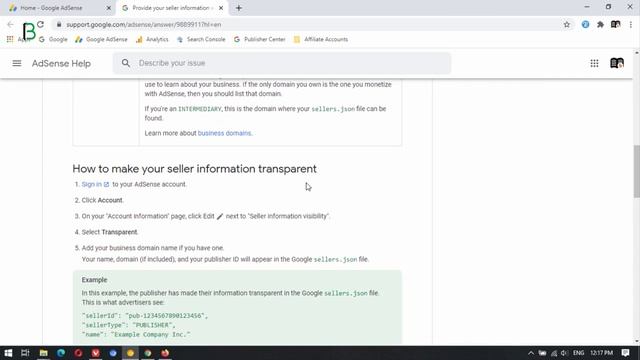640x360 pixels.
Task: Bookmark this page with the star icon
Action: coord(567,24)
